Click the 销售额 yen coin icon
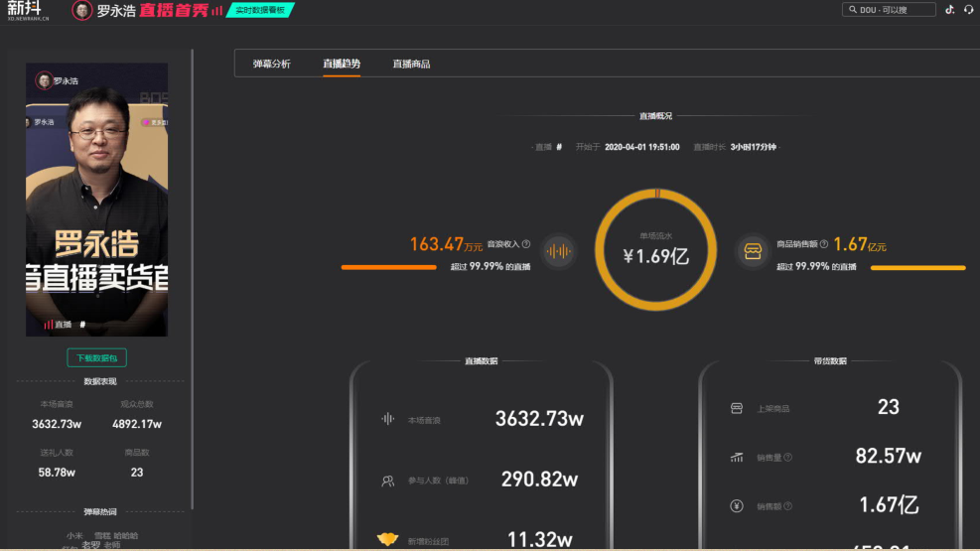Viewport: 980px width, 551px height. [737, 506]
